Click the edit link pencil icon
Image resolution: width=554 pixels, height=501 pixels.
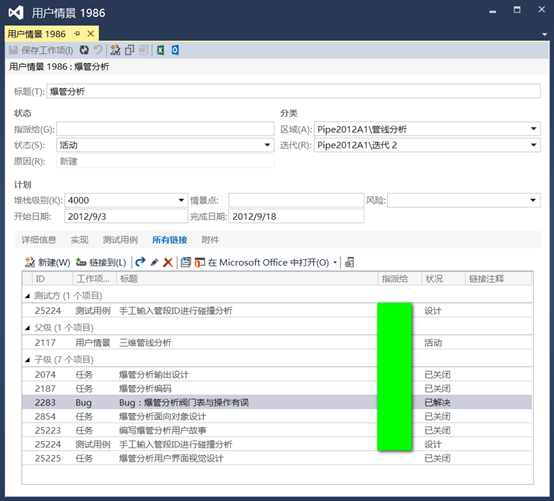[x=154, y=263]
